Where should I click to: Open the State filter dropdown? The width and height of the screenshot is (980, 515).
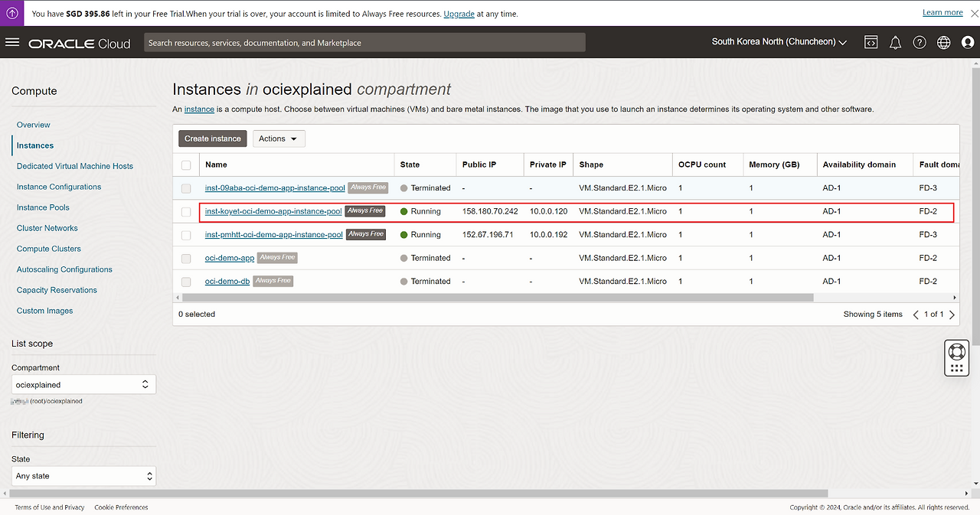[83, 476]
